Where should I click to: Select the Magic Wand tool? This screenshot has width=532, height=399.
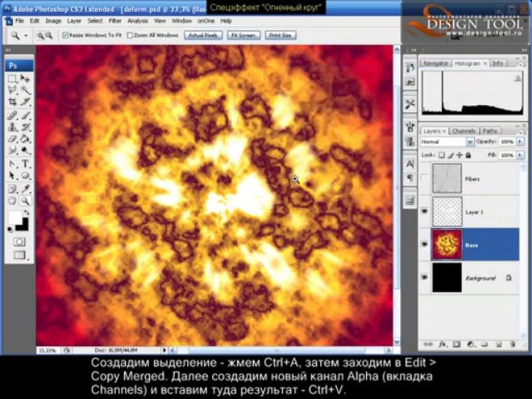(25, 90)
